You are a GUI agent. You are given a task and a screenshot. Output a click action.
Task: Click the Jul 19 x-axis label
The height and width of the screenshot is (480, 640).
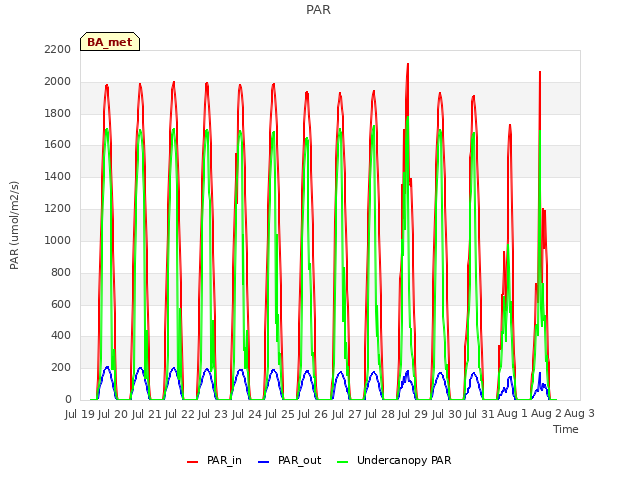point(80,414)
